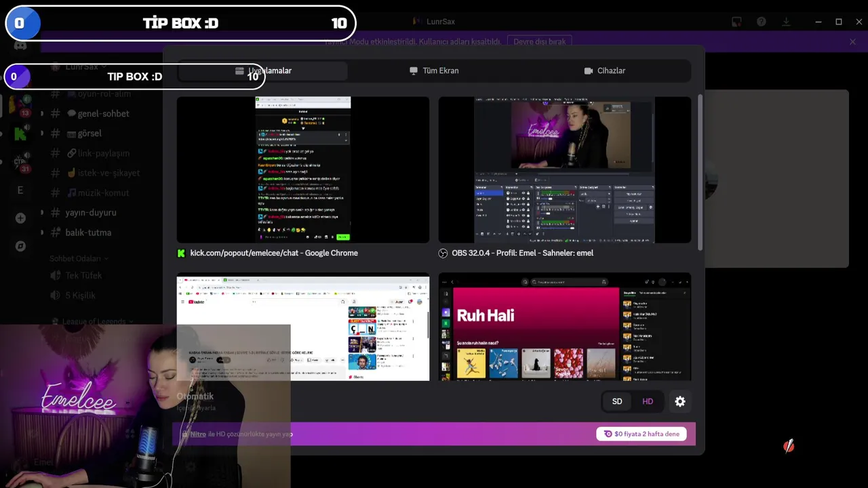Image resolution: width=868 pixels, height=488 pixels.
Task: Switch to the Cihazlar tab
Action: click(605, 70)
